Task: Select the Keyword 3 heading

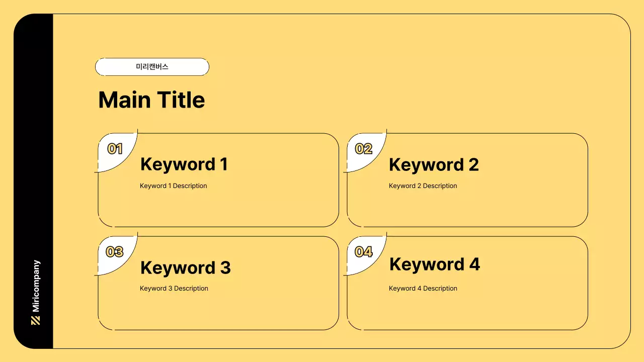Action: [185, 267]
